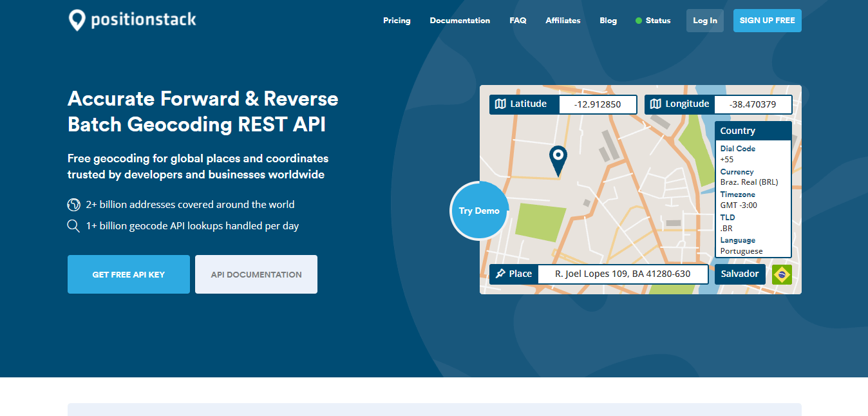Click SIGN UP FREE button

click(768, 21)
